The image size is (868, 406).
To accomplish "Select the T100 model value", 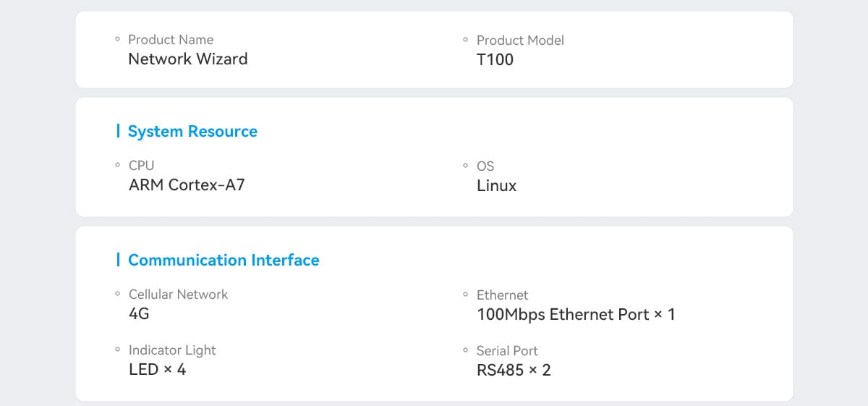I will coord(495,60).
